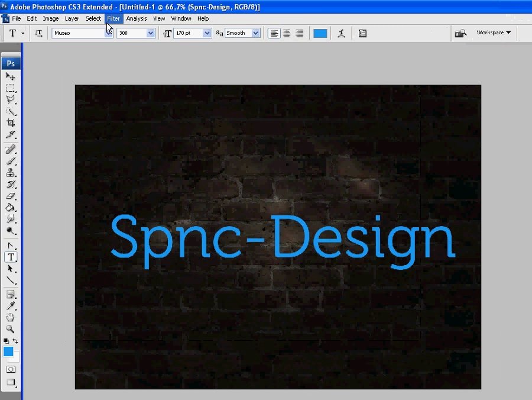Viewport: 532px width, 400px height.
Task: Open the Filter menu
Action: click(x=113, y=19)
